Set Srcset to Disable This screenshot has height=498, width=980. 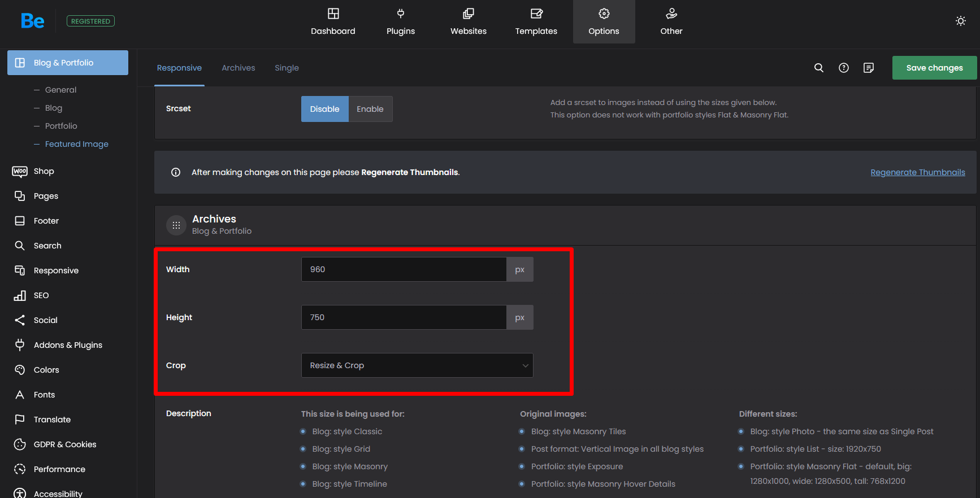pos(325,109)
